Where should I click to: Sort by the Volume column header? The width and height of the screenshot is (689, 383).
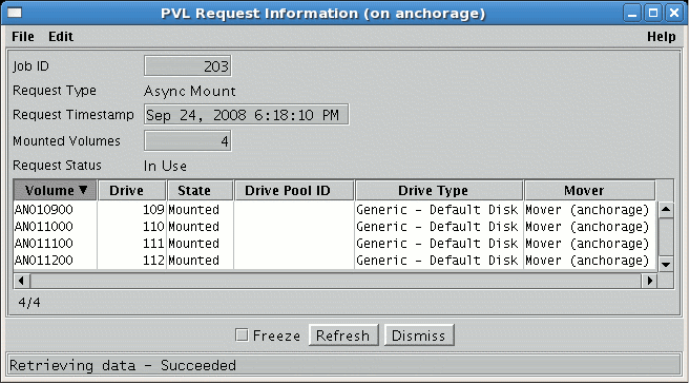[56, 190]
